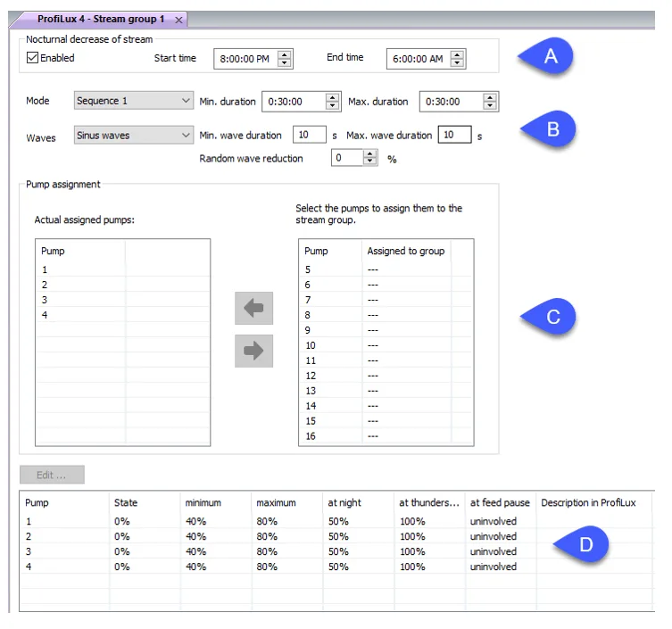672x629 pixels.
Task: Select the ProfiLux 4 - Stream group 1 tab
Action: click(101, 20)
